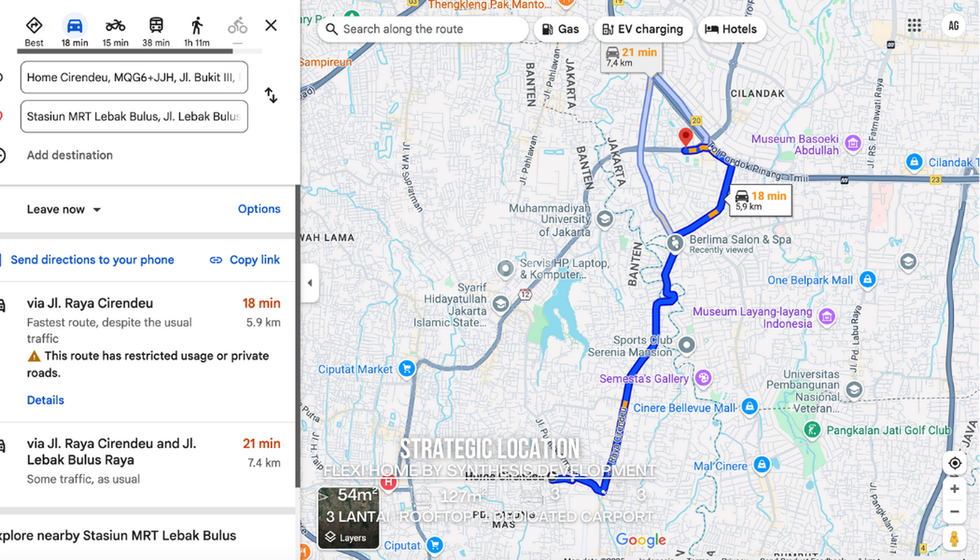Click the Museum Layang-layang Indonesia marker

(827, 317)
